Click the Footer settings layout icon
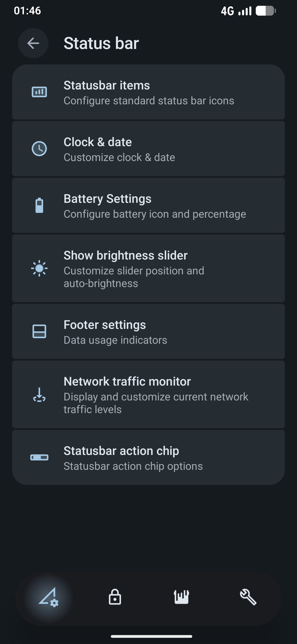 pyautogui.click(x=39, y=331)
